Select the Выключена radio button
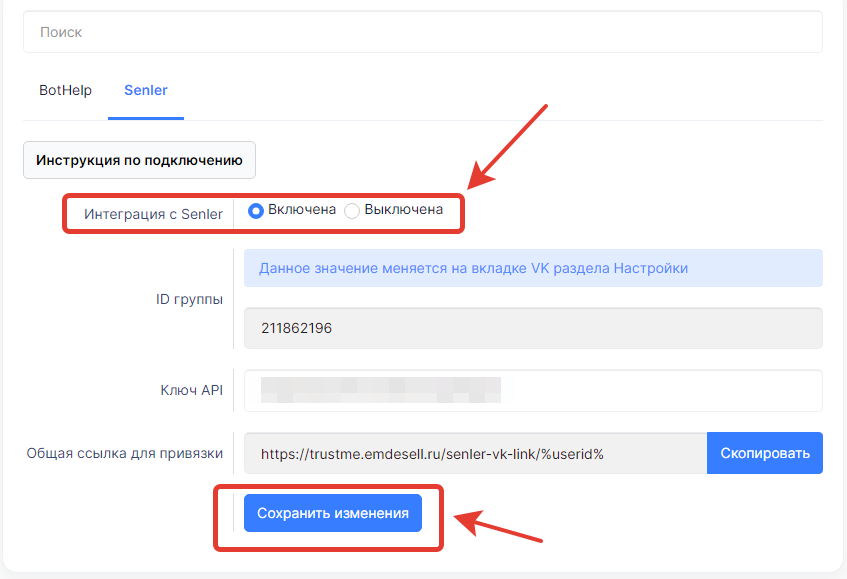The height and width of the screenshot is (579, 847). pyautogui.click(x=352, y=210)
